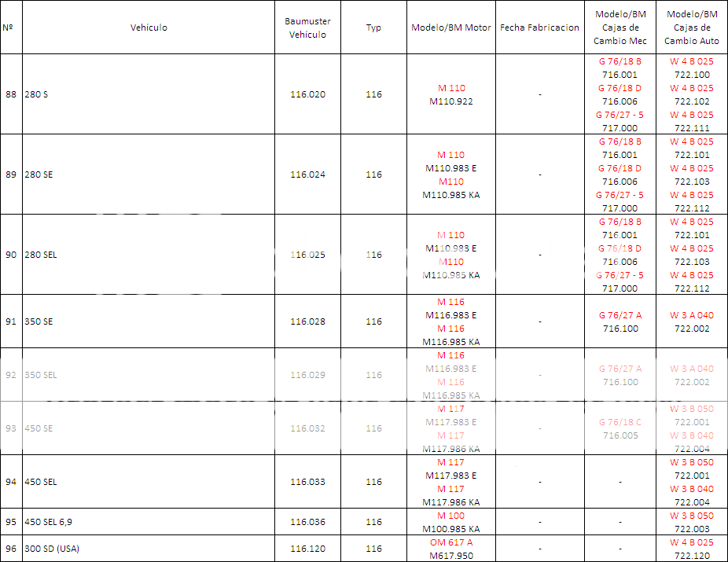Select Baumuster code 116.020

[x=307, y=94]
